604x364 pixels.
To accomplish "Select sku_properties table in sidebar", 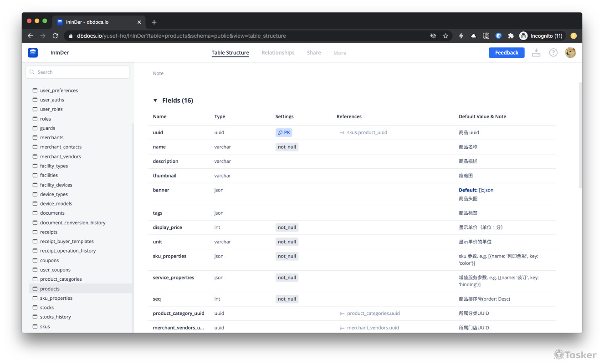I will (x=56, y=298).
